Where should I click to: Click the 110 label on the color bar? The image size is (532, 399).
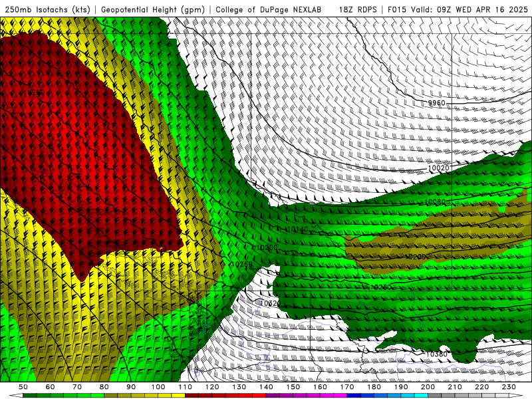186,387
